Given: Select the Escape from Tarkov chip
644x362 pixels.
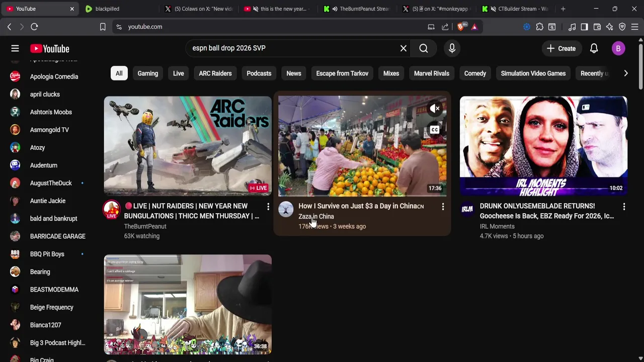Looking at the screenshot, I should pyautogui.click(x=342, y=73).
